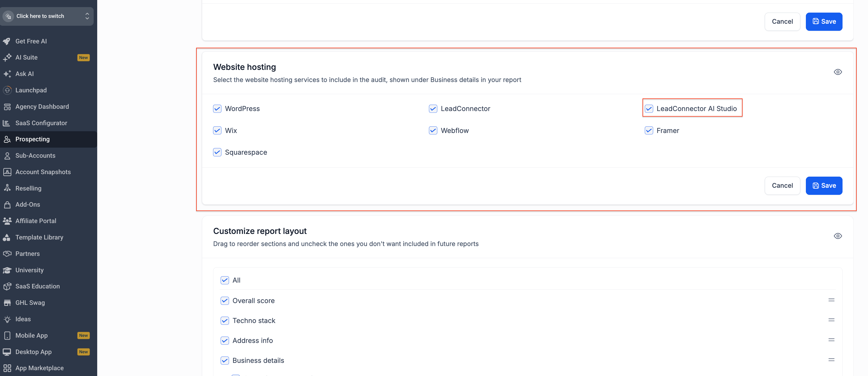
Task: Uncheck the Business details section checkbox
Action: 225,361
